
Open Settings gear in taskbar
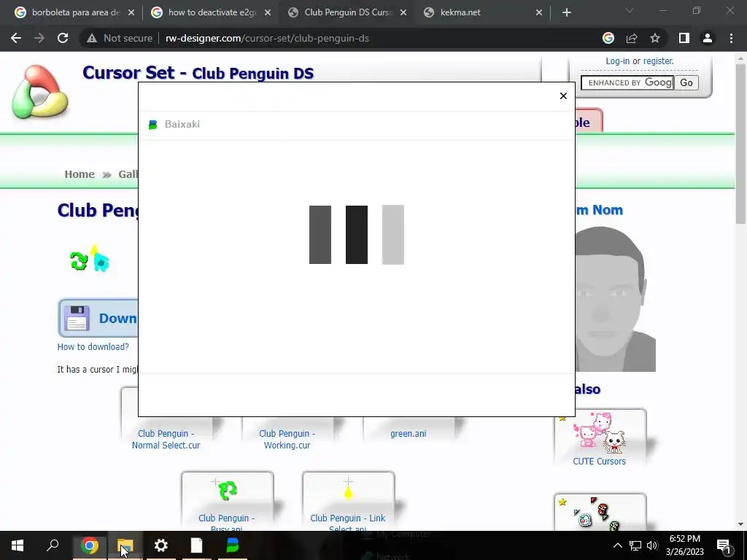[161, 545]
